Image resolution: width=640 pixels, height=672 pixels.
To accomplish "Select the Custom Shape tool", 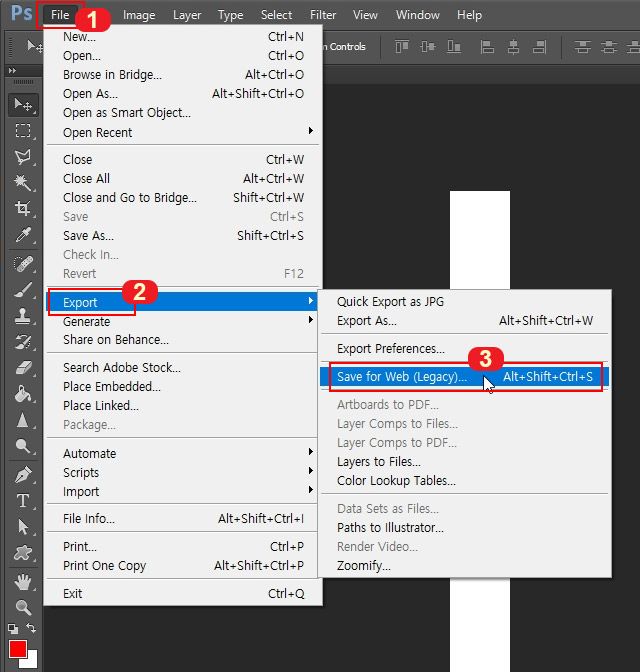I will click(23, 553).
